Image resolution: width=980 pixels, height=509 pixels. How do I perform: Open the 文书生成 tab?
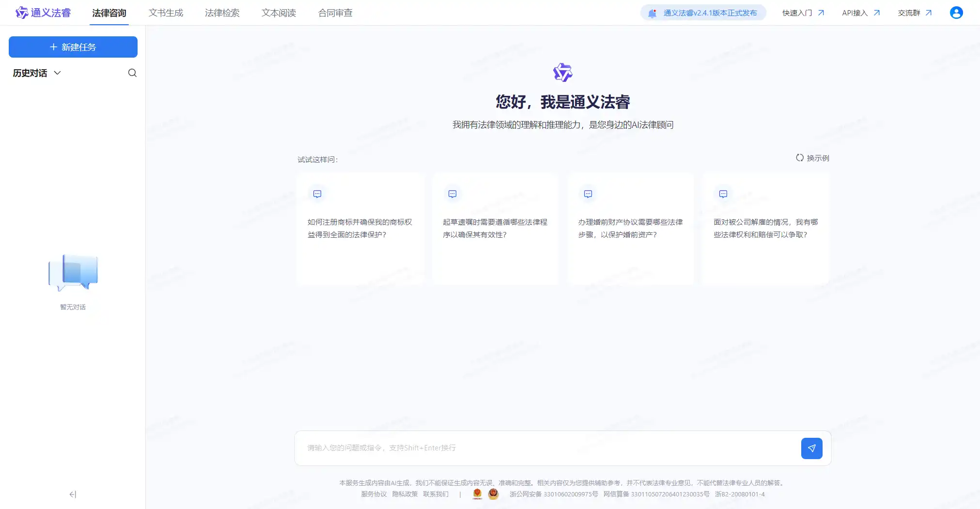(166, 13)
